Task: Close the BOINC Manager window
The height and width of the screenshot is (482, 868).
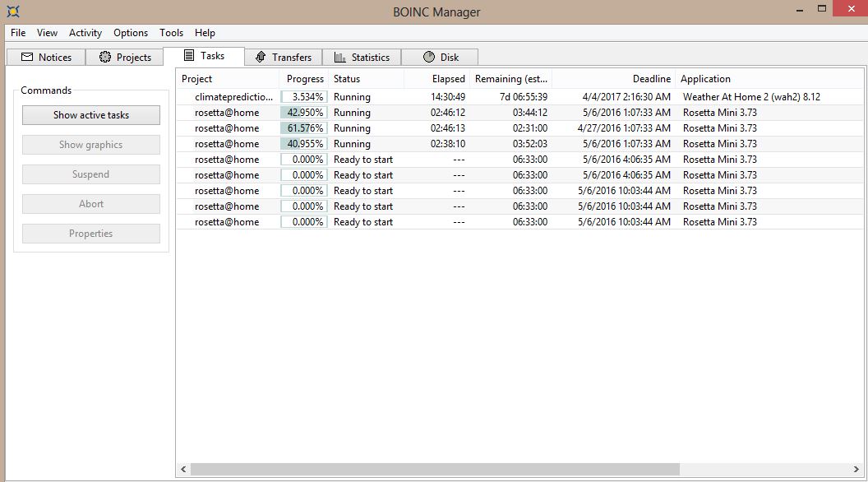Action: pos(851,8)
